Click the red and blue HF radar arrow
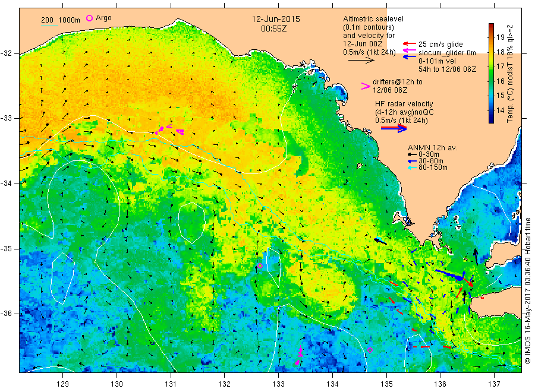Viewport: 535px width, 392px height. click(x=394, y=128)
